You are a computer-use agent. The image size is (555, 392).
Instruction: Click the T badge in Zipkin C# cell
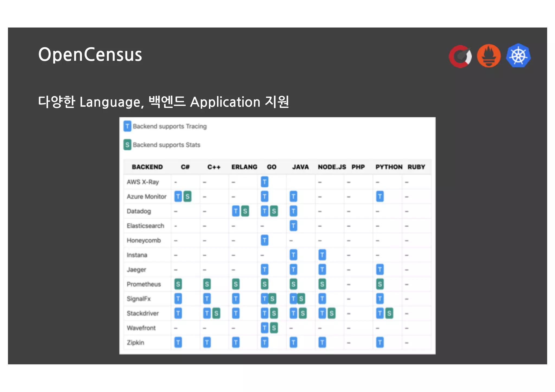[178, 343]
